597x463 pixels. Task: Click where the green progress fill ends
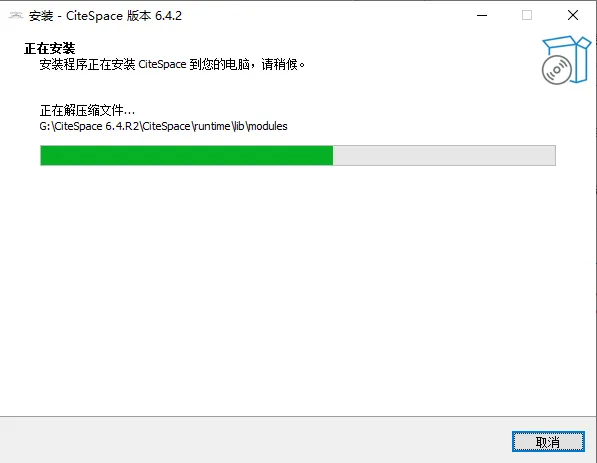333,155
